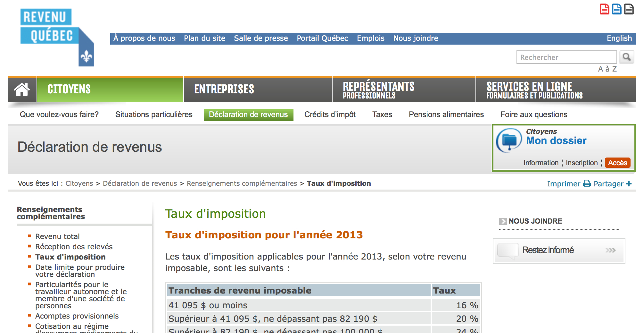Image resolution: width=644 pixels, height=333 pixels.
Task: Switch the site language to English
Action: 619,38
